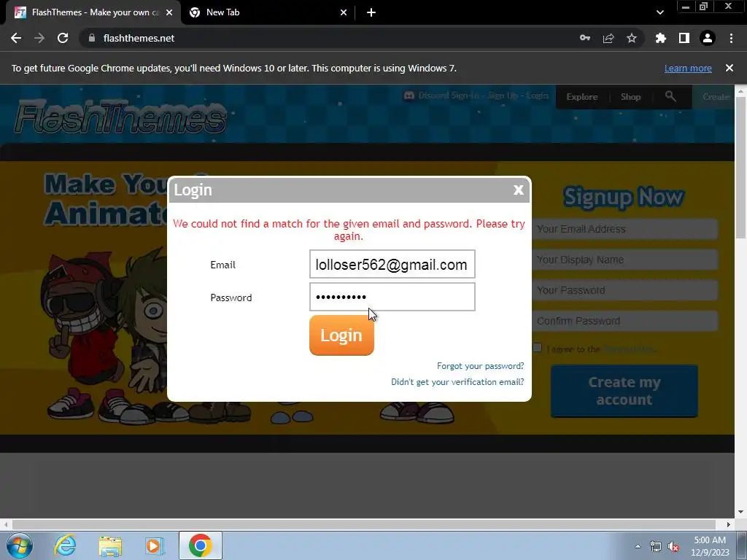Screen dimensions: 747x560
Task: View site info via the lock icon
Action: tap(92, 38)
